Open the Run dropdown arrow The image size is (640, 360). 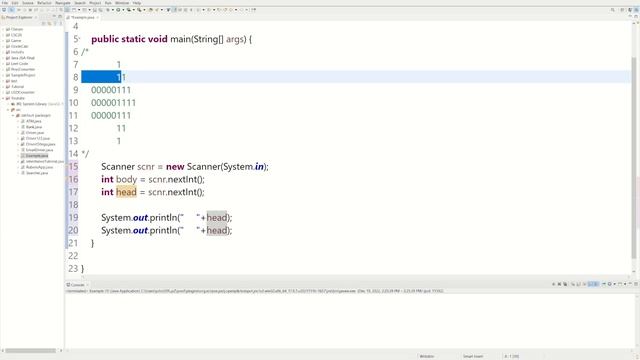(123, 10)
